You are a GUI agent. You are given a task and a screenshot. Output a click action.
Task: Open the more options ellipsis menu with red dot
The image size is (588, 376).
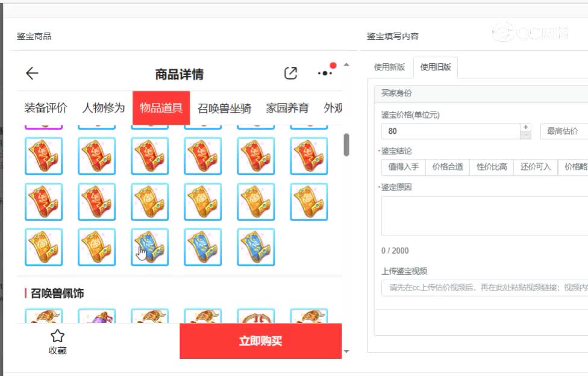pyautogui.click(x=324, y=73)
